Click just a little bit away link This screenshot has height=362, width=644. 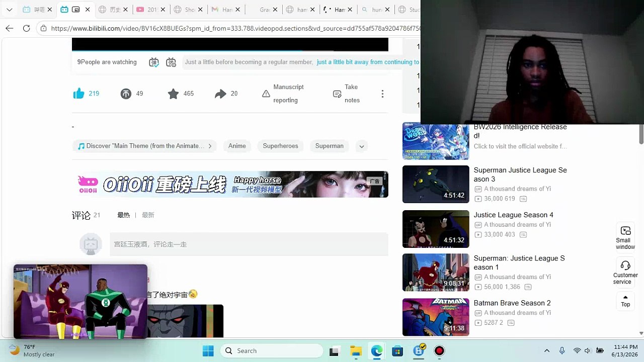[x=368, y=62]
